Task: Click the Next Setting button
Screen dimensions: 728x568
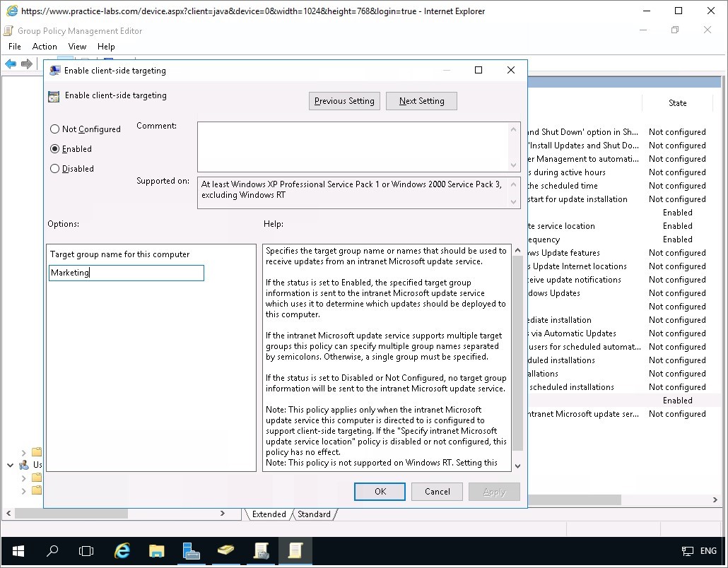Action: click(422, 101)
